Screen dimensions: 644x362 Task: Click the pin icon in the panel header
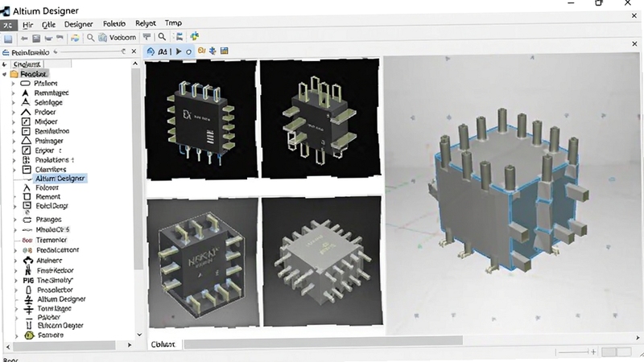pyautogui.click(x=123, y=51)
